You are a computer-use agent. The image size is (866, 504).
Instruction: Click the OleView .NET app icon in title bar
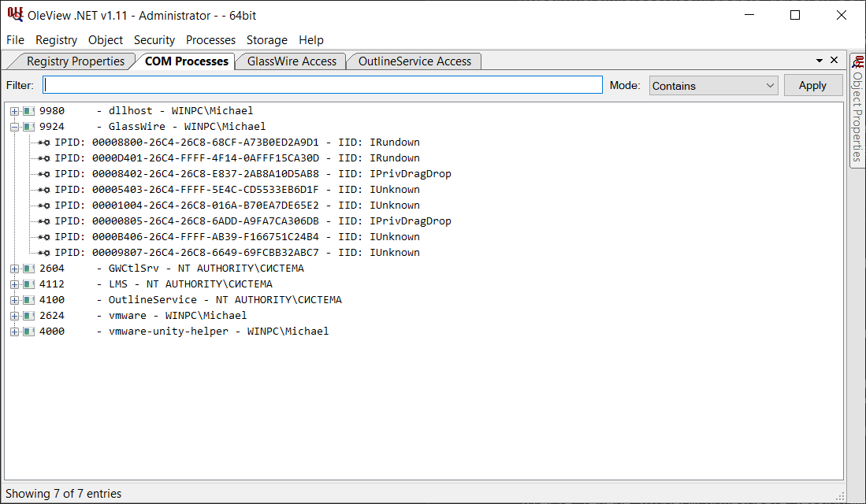point(15,15)
